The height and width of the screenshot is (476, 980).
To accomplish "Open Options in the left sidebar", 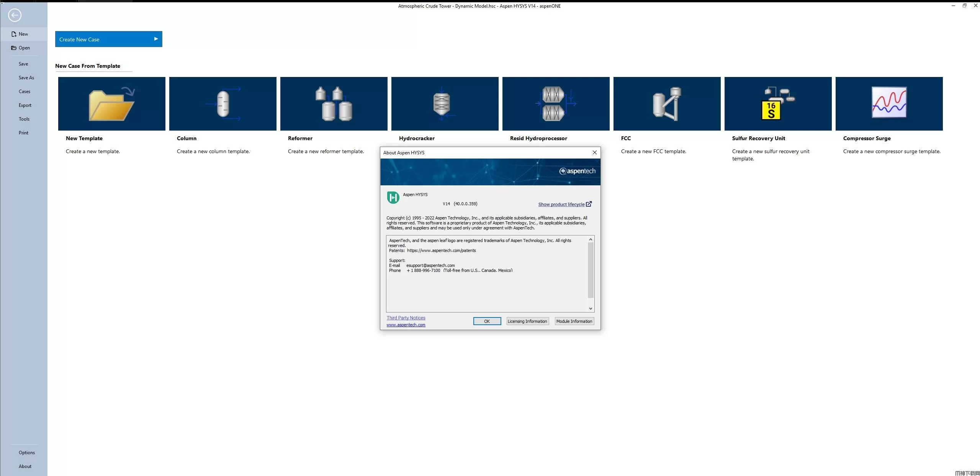I will (26, 453).
